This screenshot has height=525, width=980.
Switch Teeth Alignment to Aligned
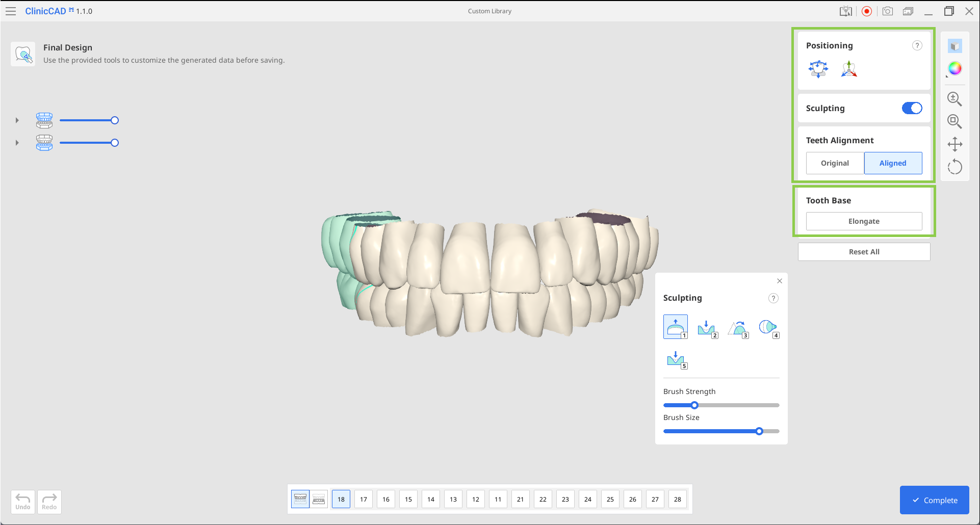tap(893, 163)
